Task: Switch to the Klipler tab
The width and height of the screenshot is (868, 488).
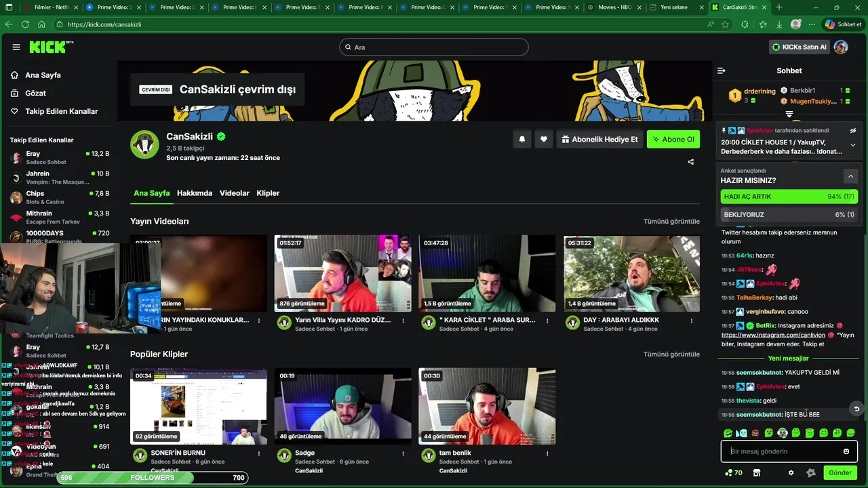Action: click(268, 193)
